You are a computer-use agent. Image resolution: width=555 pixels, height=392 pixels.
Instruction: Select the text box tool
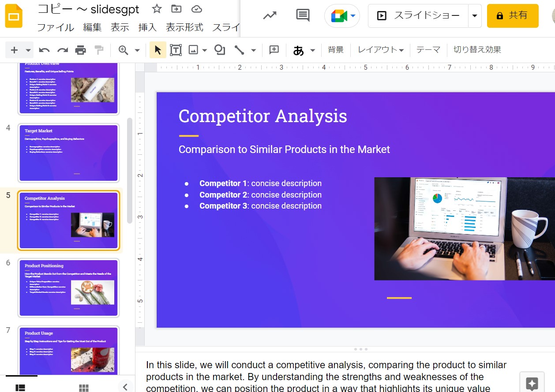pyautogui.click(x=175, y=50)
